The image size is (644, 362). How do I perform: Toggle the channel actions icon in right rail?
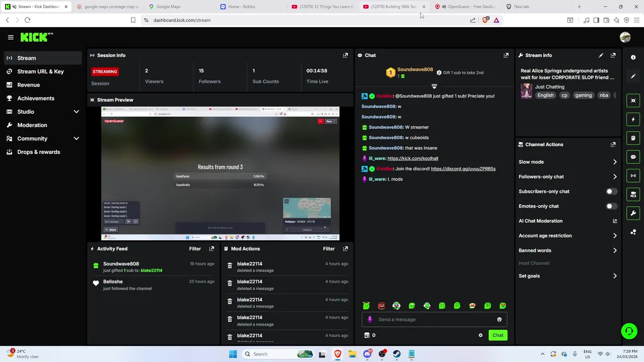pyautogui.click(x=633, y=194)
